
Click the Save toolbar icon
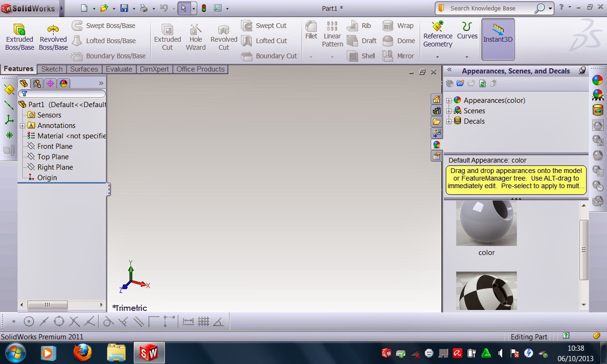pos(124,8)
